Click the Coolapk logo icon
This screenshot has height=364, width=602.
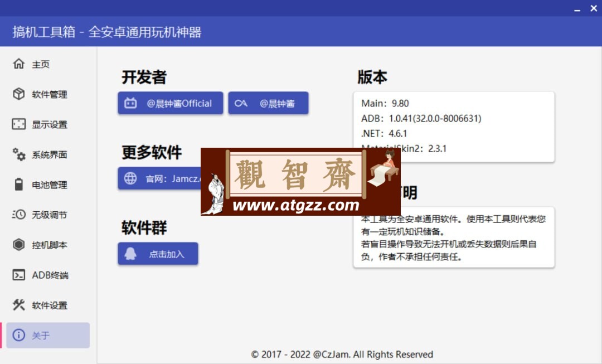pyautogui.click(x=241, y=103)
